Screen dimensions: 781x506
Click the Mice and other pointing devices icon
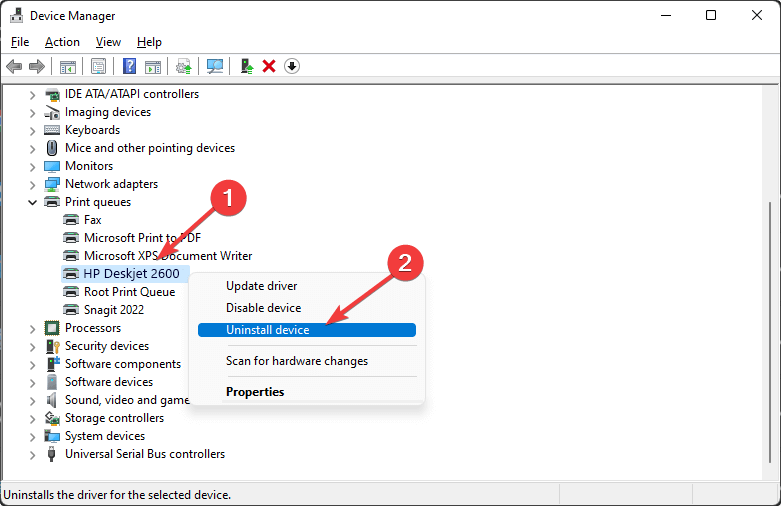[52, 148]
